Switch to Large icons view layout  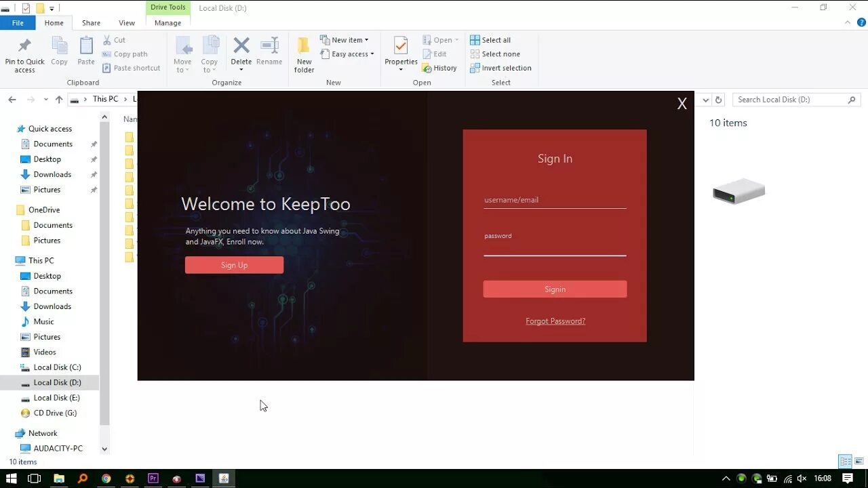tap(859, 462)
